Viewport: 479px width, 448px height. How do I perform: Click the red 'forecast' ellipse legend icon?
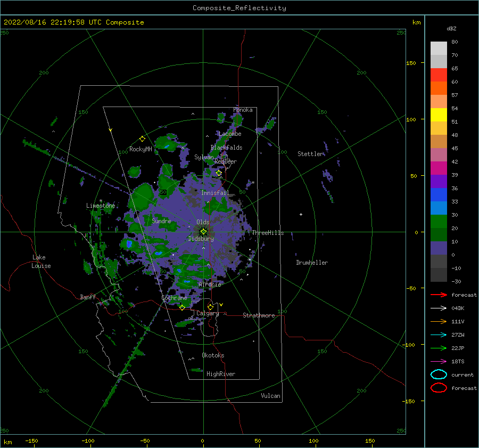(x=439, y=388)
